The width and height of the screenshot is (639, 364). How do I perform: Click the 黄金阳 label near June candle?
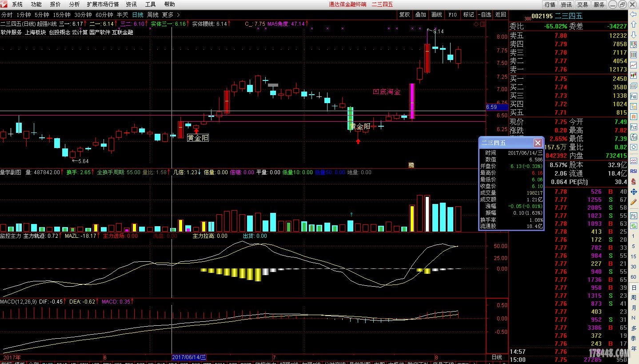click(x=198, y=138)
